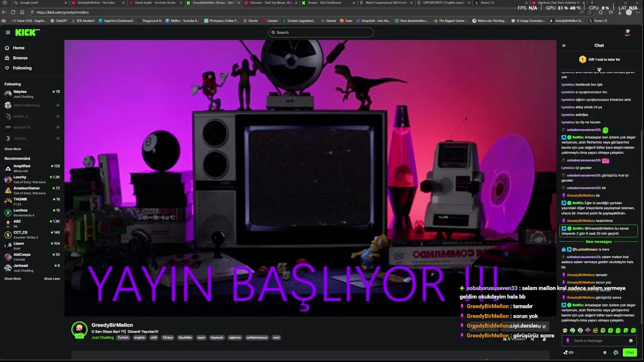Click the channel points icon
This screenshot has height=362, width=644.
click(x=568, y=352)
